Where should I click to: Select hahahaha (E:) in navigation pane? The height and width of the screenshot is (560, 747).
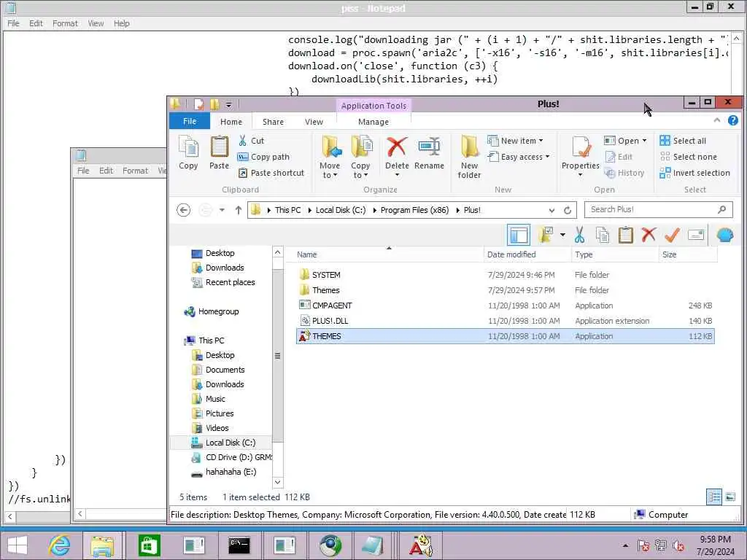(x=224, y=472)
